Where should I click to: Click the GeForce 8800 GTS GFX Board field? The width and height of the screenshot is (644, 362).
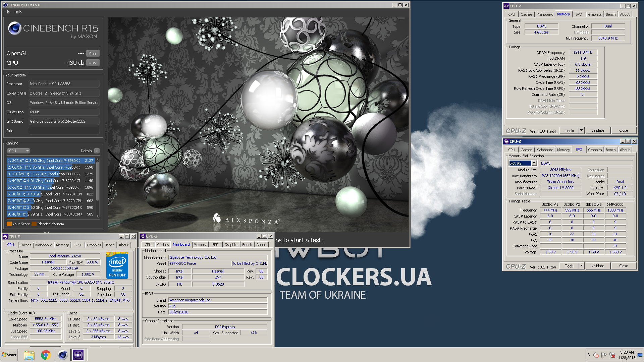[64, 121]
